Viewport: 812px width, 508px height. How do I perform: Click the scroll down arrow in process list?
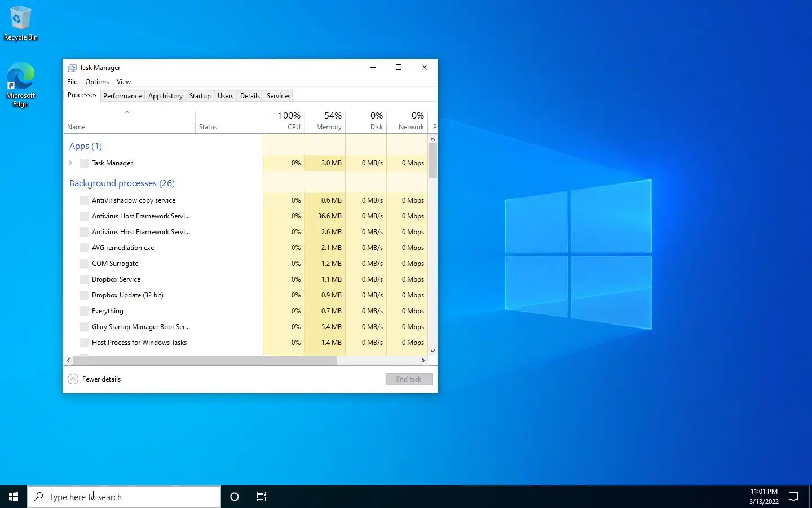point(433,351)
